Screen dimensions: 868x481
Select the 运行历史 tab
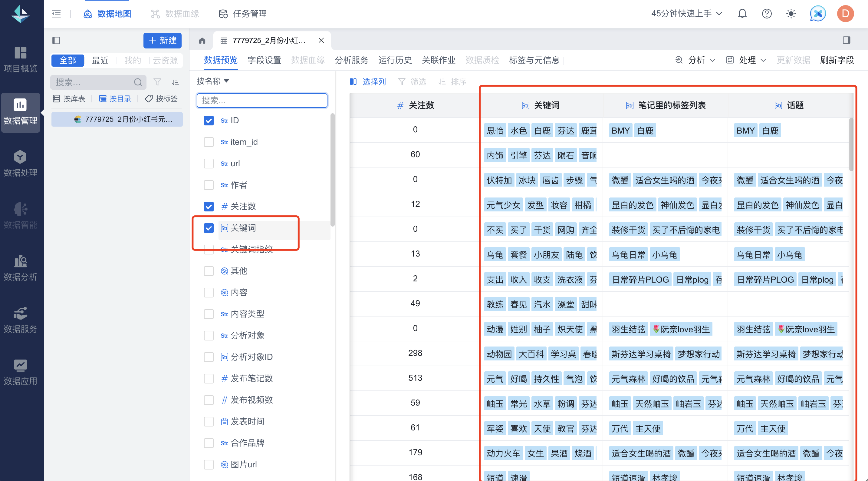pos(395,60)
